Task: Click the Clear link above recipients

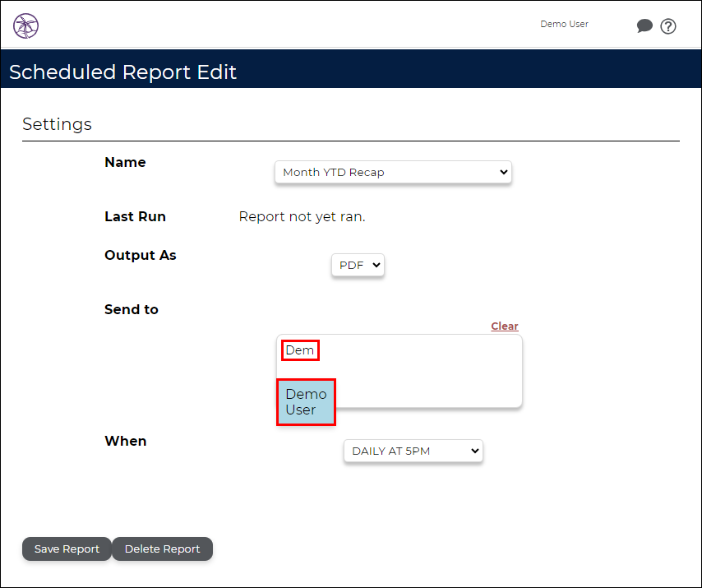Action: pos(505,326)
